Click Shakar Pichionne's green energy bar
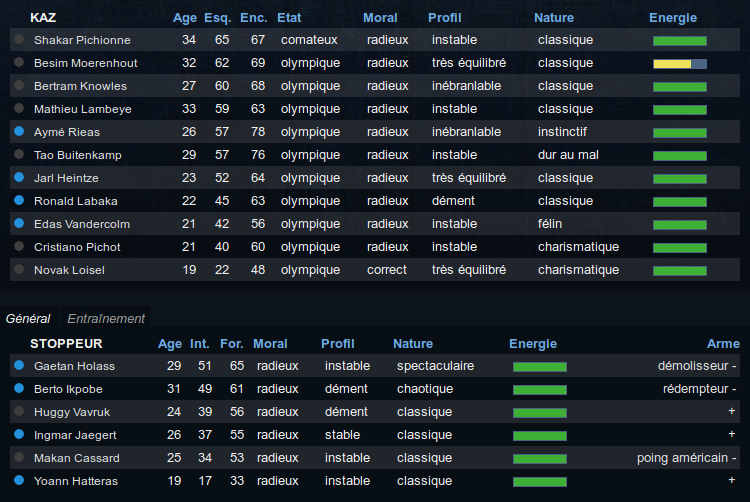This screenshot has height=502, width=750. tap(680, 41)
